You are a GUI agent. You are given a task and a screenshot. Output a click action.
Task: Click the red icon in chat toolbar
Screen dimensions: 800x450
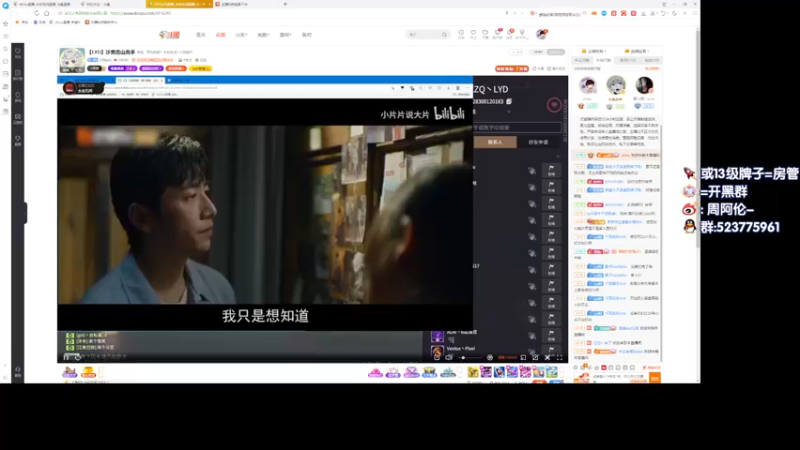click(604, 367)
